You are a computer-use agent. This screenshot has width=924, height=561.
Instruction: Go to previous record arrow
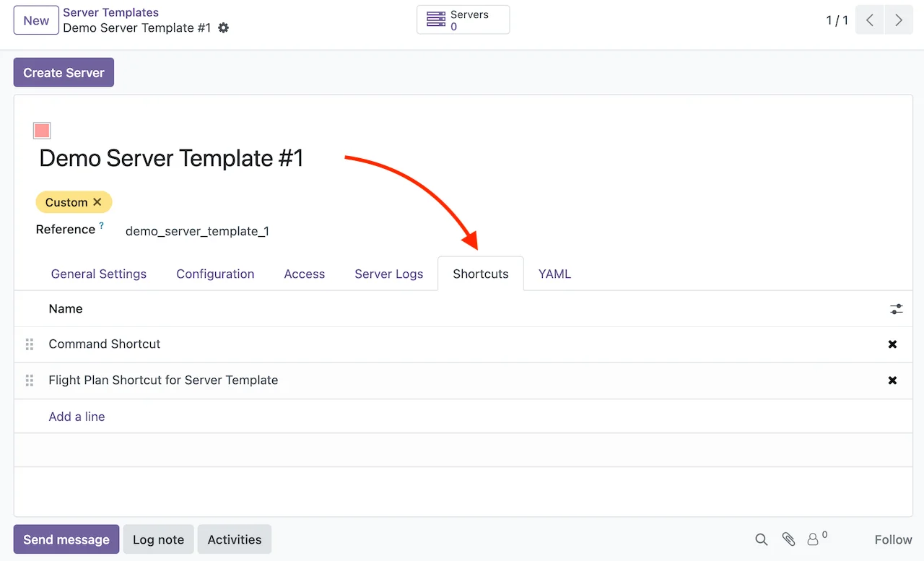[x=870, y=20]
